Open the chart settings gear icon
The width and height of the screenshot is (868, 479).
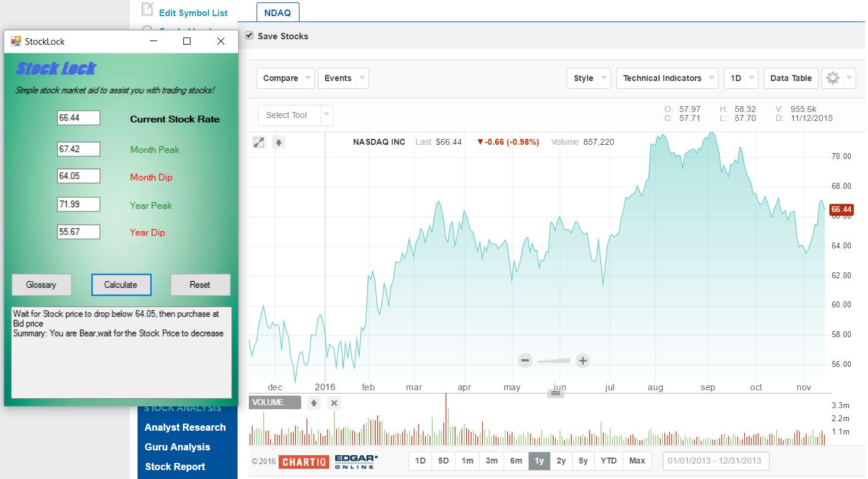(x=833, y=78)
